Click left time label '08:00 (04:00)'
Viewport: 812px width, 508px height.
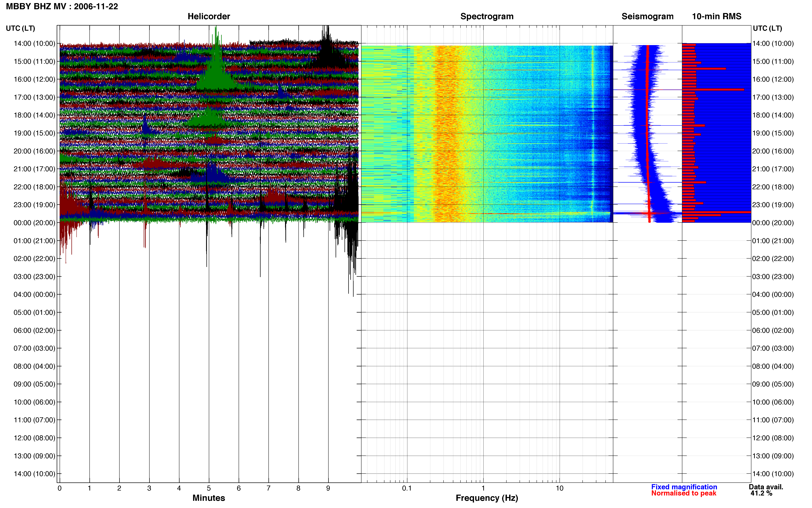tap(34, 366)
